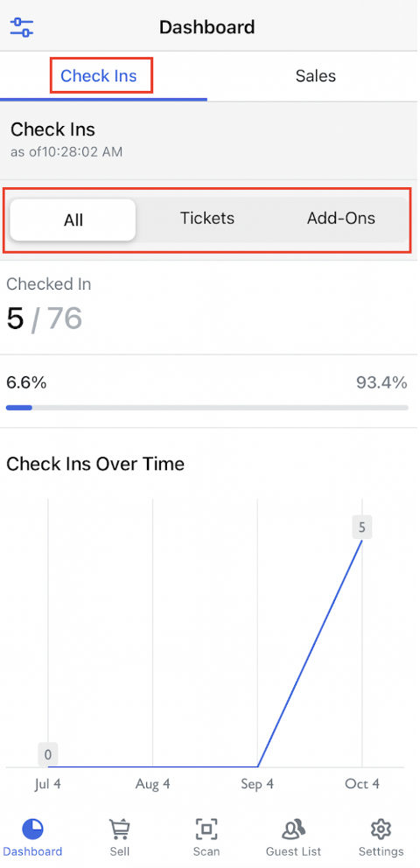
Task: Click the check-in percentage progress bar
Action: click(207, 408)
